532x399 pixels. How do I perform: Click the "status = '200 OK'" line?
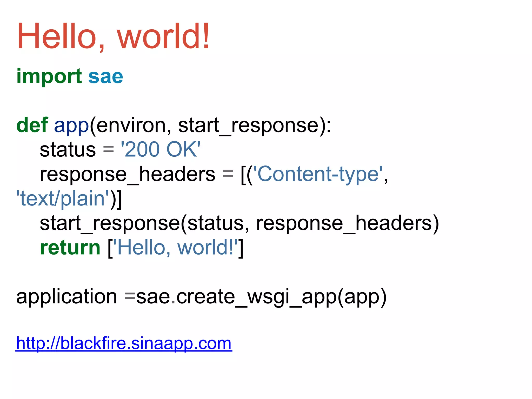tap(120, 150)
